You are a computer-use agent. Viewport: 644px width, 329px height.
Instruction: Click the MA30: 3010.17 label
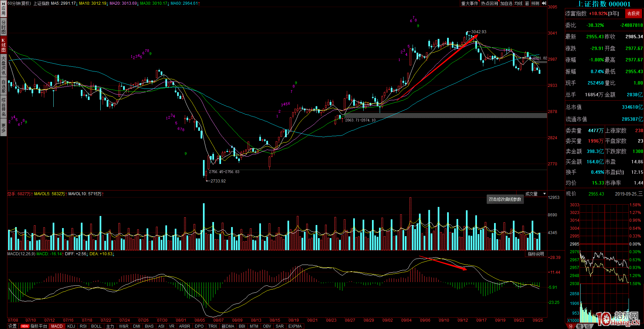tap(155, 3)
